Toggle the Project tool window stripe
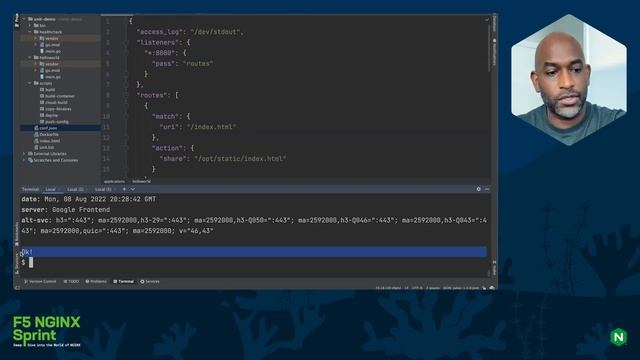640x360 pixels. tap(17, 20)
